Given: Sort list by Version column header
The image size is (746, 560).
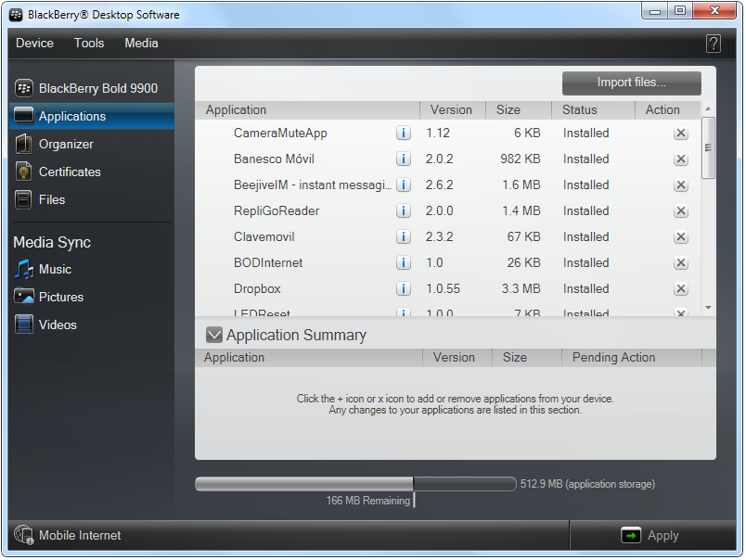Looking at the screenshot, I should pyautogui.click(x=453, y=109).
